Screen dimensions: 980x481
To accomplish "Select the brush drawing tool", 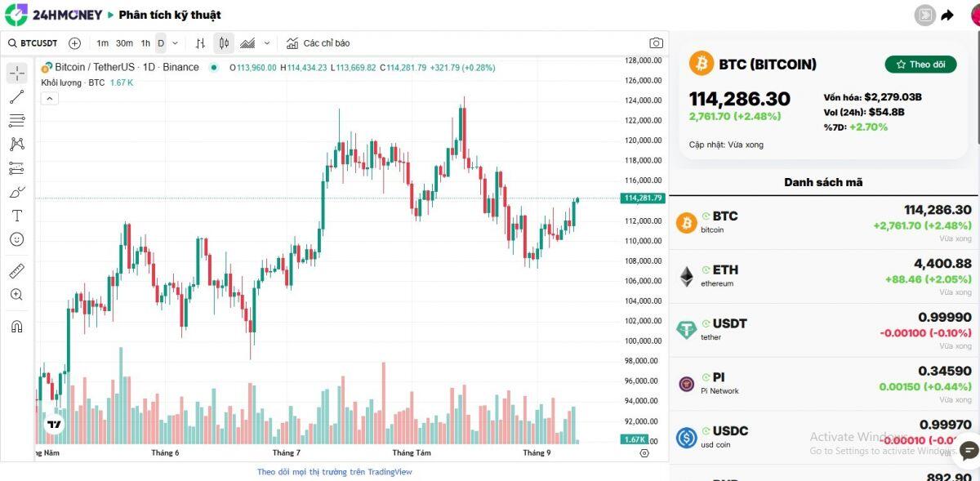I will [17, 191].
